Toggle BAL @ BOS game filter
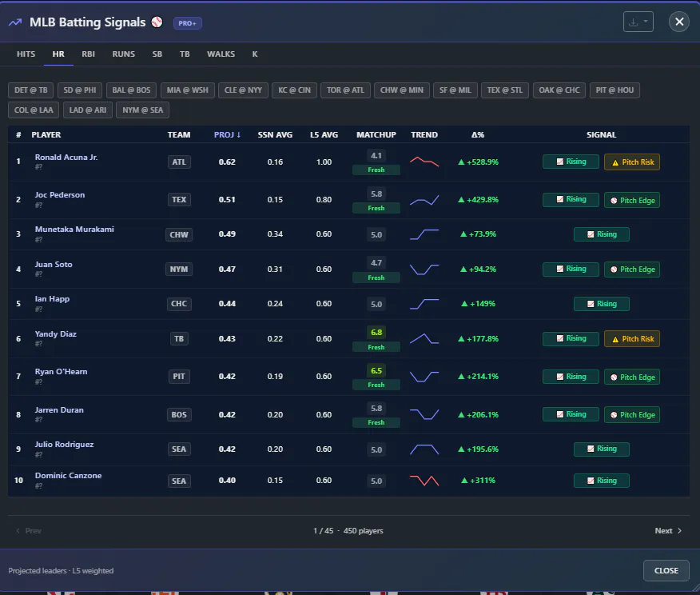The image size is (700, 595). 131,90
